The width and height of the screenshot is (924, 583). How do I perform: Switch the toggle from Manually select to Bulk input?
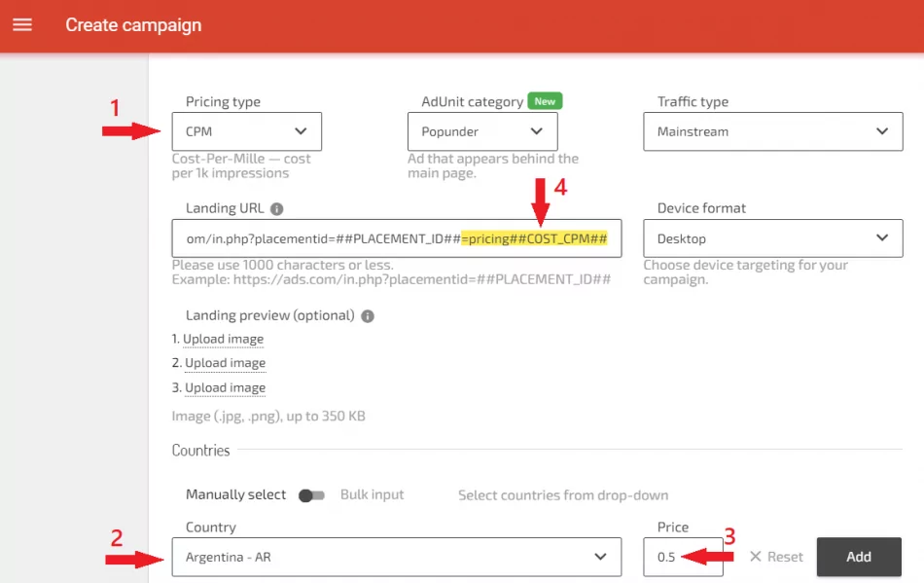(x=312, y=494)
